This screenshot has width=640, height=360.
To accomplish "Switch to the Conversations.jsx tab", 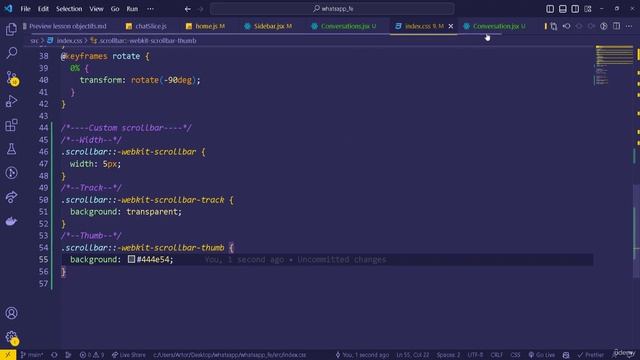I will coord(344,26).
